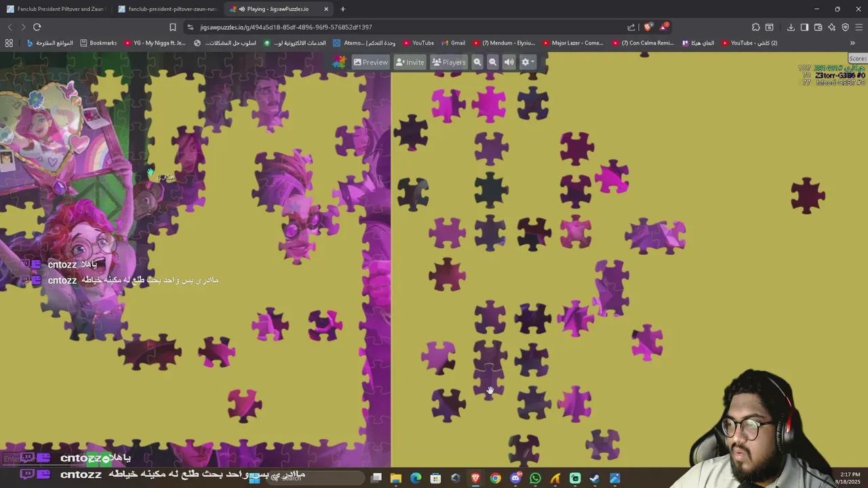Open the Brave Wallet icon

click(x=818, y=27)
